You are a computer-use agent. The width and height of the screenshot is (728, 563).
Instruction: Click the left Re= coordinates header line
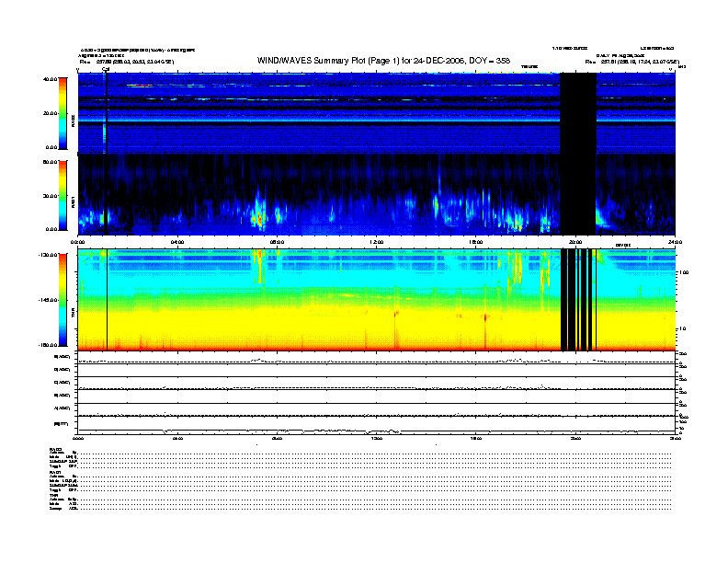127,62
